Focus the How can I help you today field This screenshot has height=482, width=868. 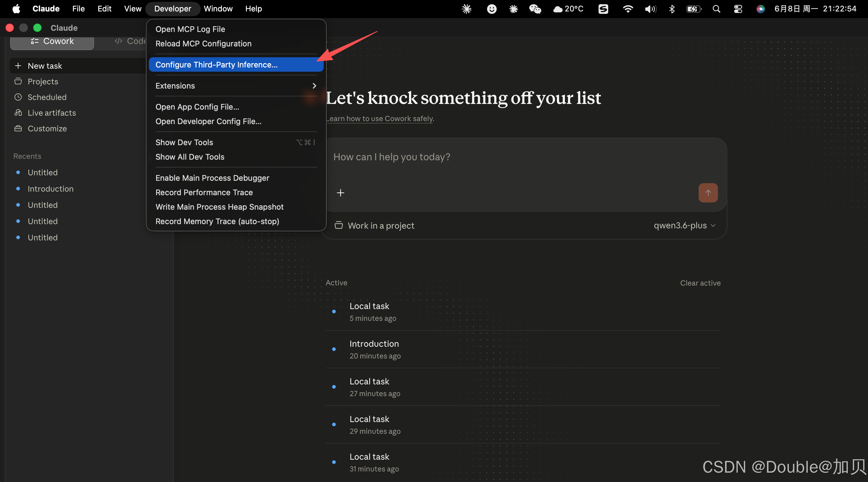point(524,157)
